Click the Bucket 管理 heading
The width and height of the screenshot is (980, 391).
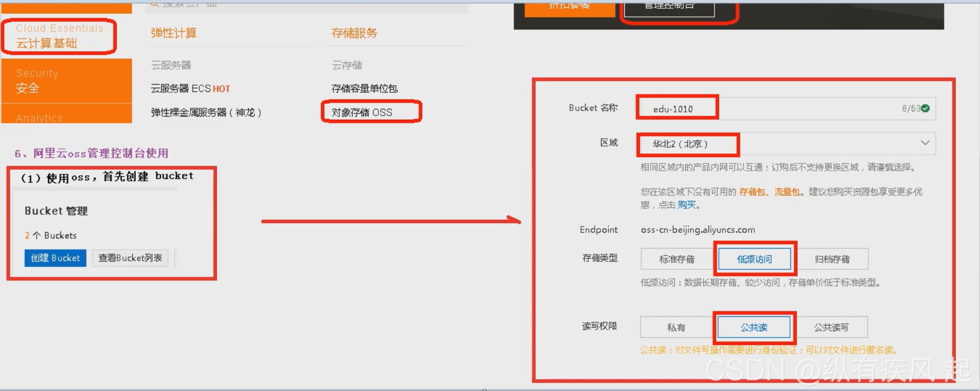click(56, 210)
